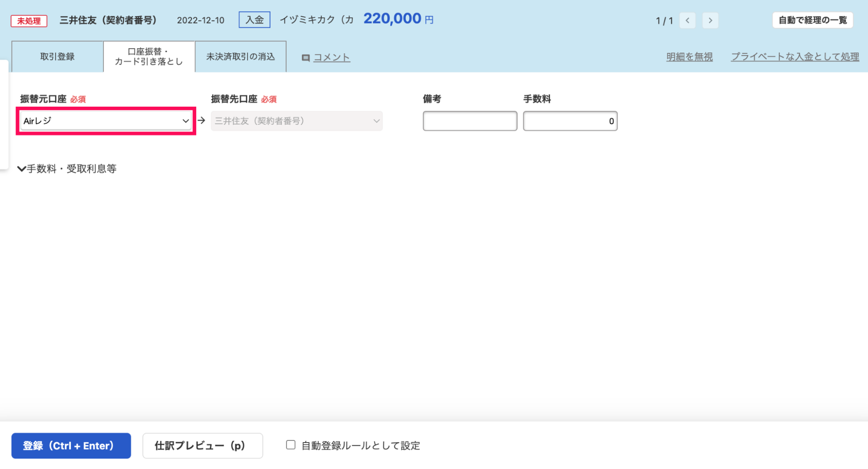Click the 入金 label badge
Viewport: 868px width, 469px height.
click(x=254, y=20)
